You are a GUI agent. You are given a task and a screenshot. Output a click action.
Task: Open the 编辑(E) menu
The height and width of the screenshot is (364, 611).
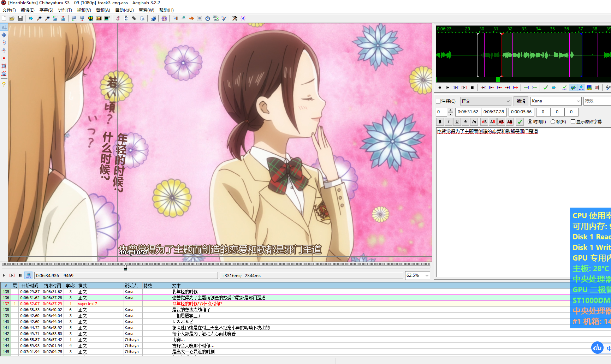pos(28,10)
